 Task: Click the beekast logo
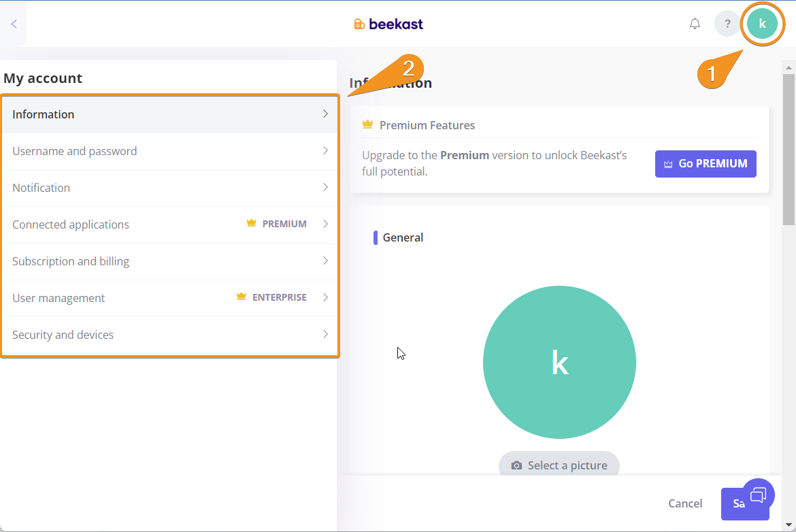(x=388, y=24)
